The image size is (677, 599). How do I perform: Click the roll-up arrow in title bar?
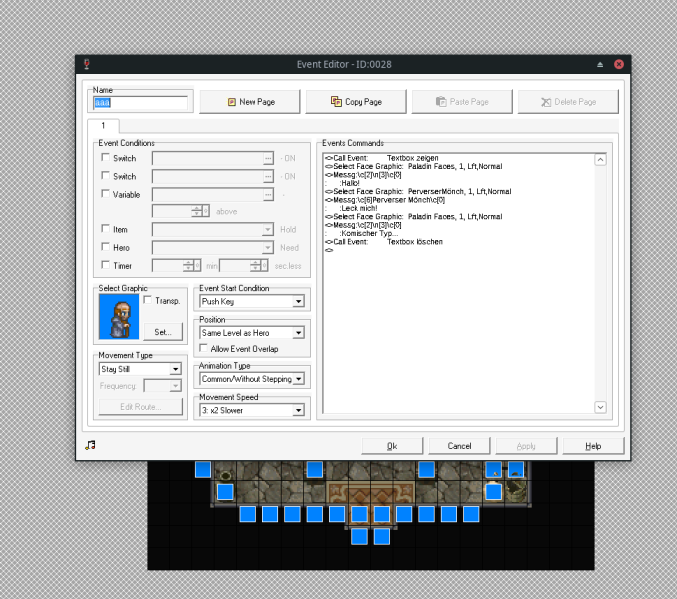point(600,64)
